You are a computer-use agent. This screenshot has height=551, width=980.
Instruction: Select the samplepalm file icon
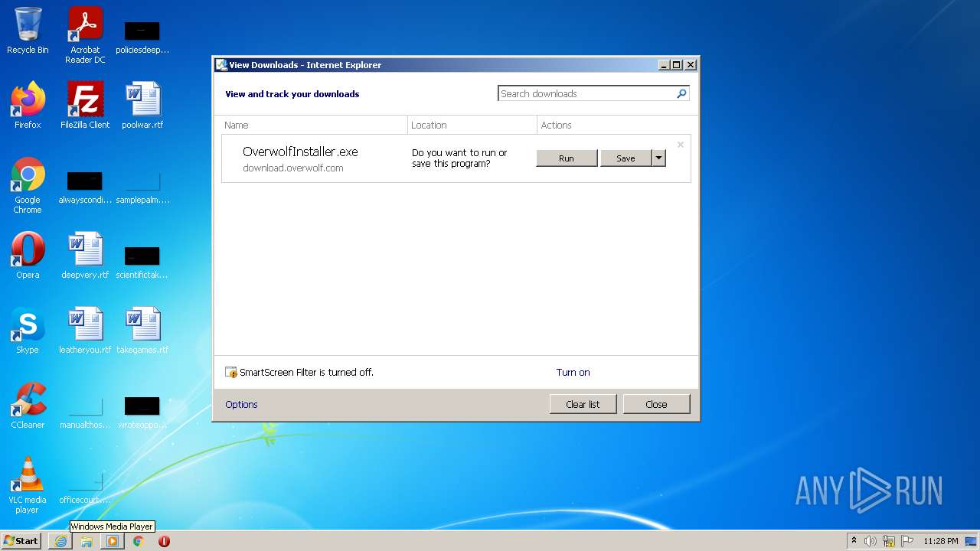(x=142, y=188)
